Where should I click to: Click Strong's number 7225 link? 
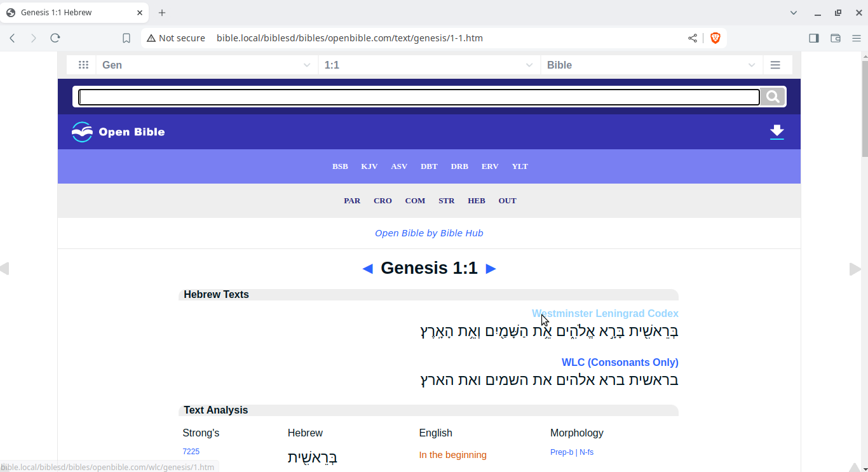(x=191, y=452)
